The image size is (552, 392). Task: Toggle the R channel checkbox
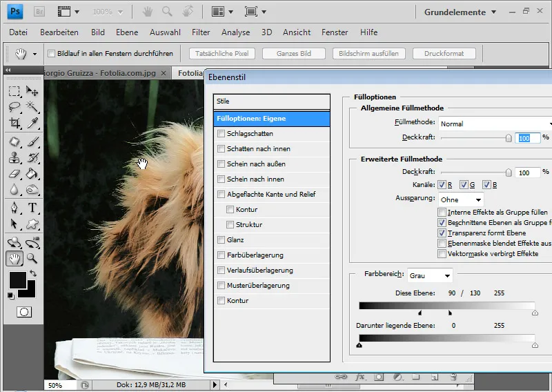(442, 184)
